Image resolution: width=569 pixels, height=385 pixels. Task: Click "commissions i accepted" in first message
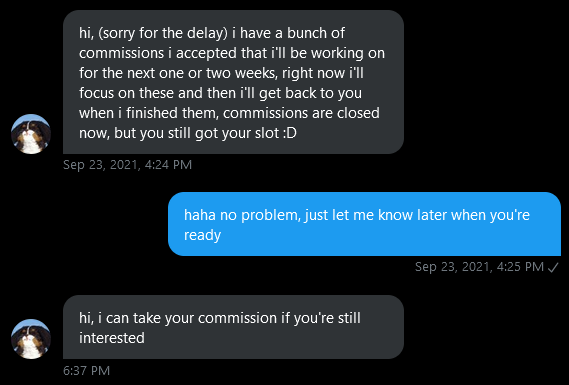pos(156,53)
